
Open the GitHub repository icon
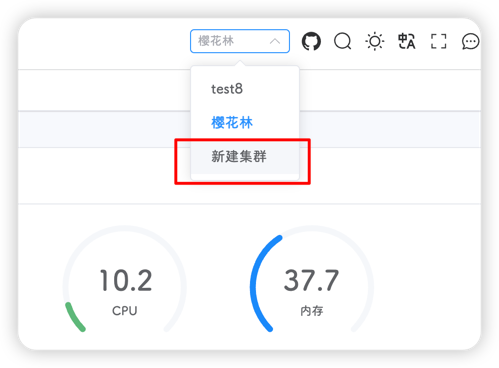pos(311,41)
